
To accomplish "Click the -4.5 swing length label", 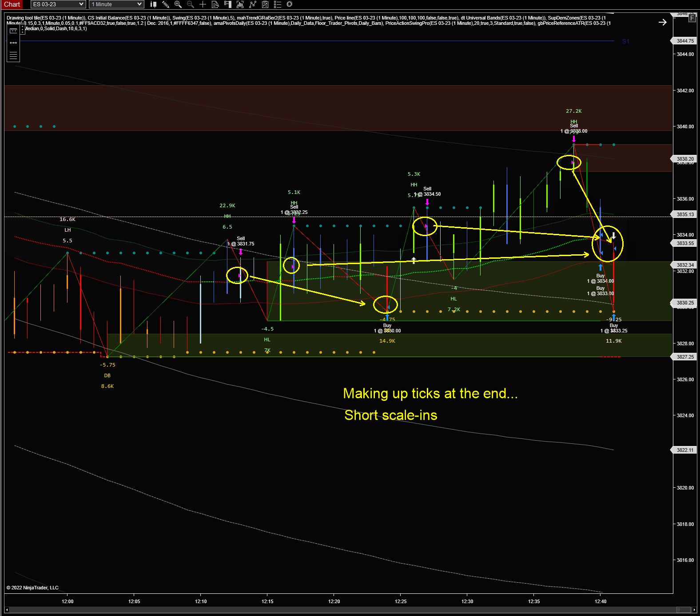I will pos(267,329).
